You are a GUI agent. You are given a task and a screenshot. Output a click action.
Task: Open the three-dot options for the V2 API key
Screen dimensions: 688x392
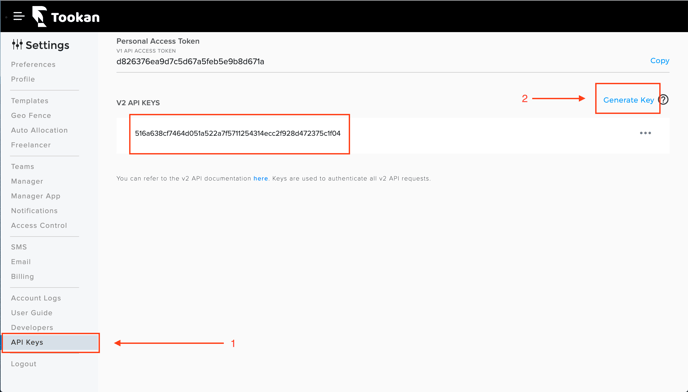click(645, 133)
